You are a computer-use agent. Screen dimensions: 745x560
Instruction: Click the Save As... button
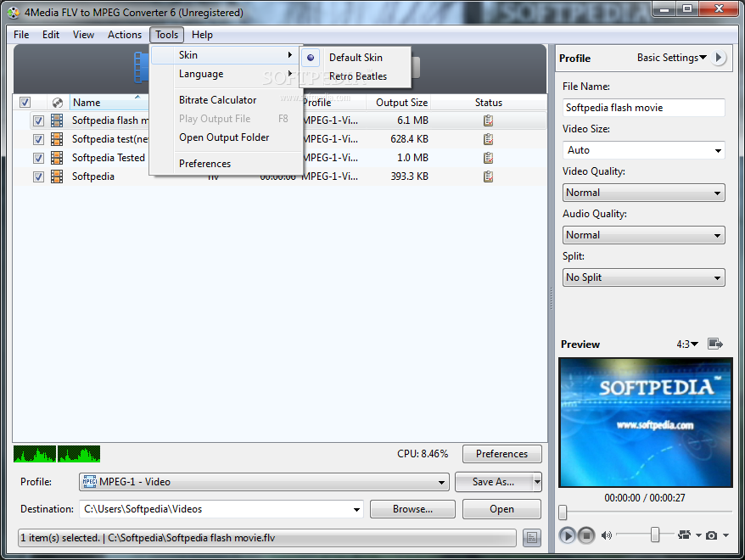(494, 482)
